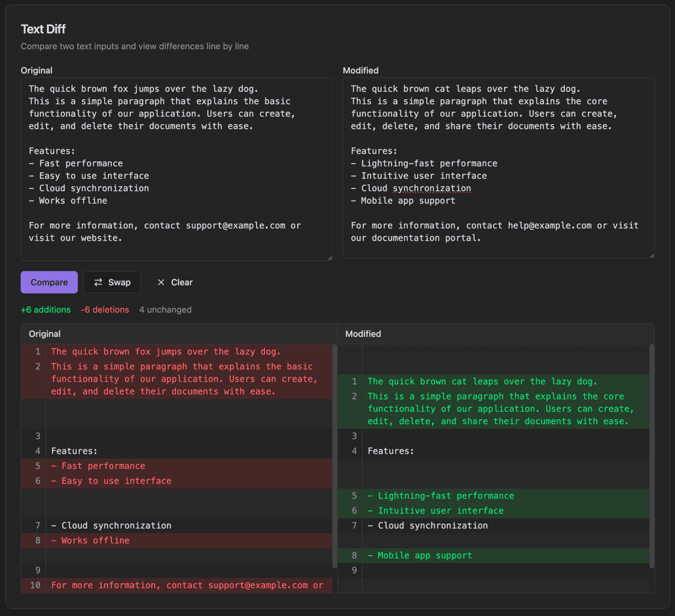Click line number 10 in Original diff
This screenshot has width=675, height=616.
pos(35,585)
